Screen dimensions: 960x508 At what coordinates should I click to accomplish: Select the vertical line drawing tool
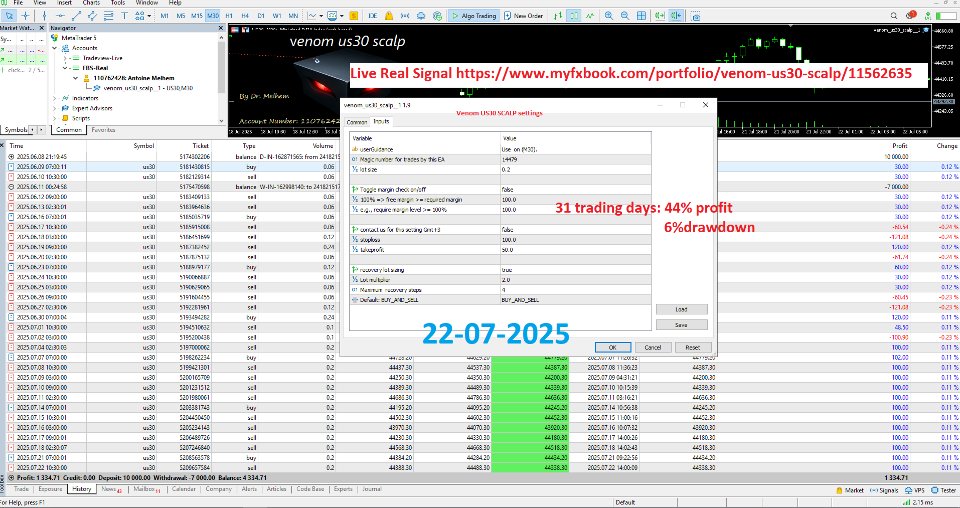pyautogui.click(x=44, y=15)
